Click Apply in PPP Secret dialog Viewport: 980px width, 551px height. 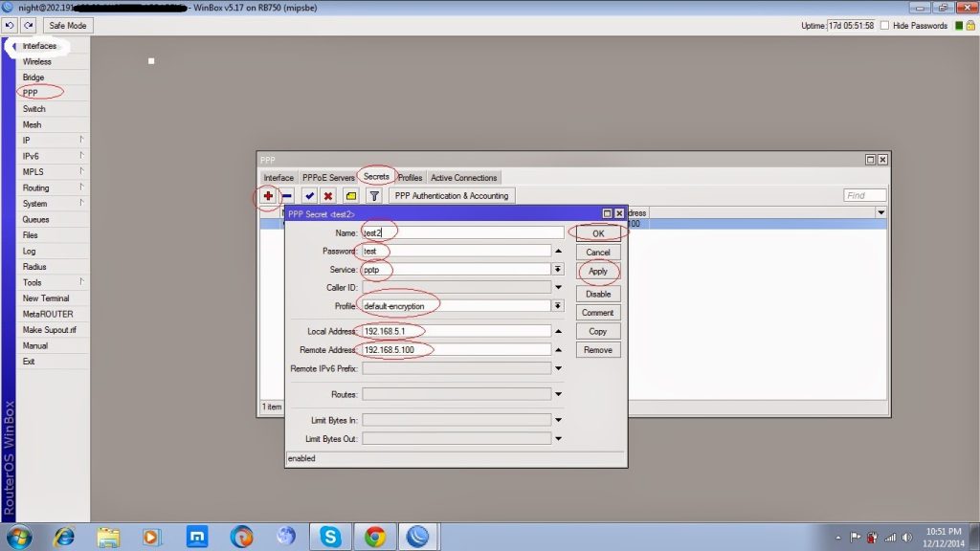coord(598,271)
